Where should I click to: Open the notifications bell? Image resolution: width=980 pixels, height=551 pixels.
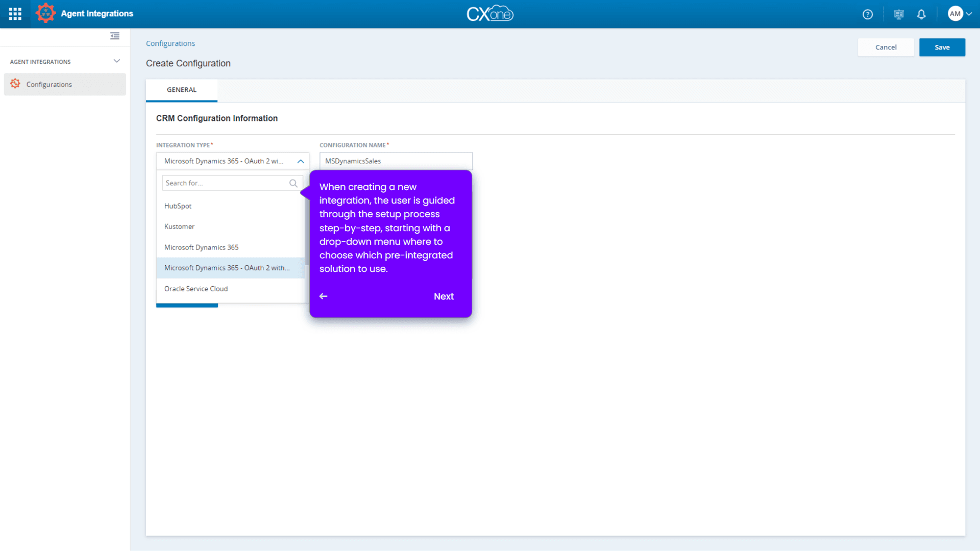[x=921, y=14]
